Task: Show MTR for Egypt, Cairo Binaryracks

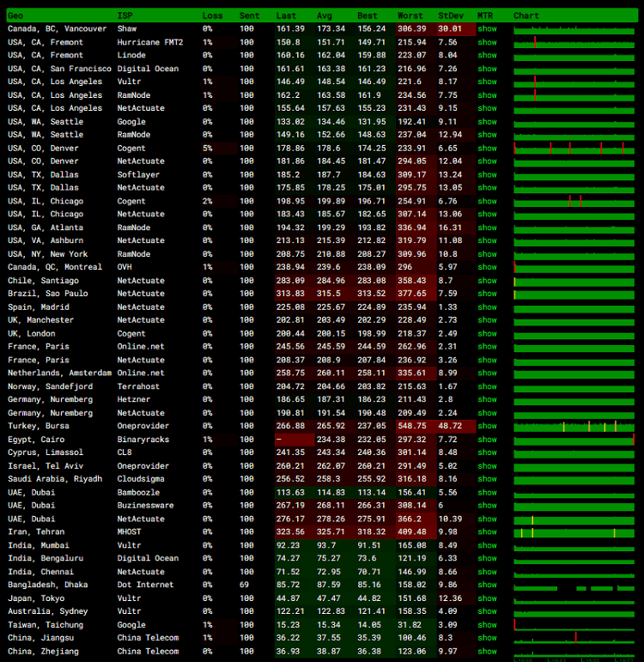Action: [487, 440]
